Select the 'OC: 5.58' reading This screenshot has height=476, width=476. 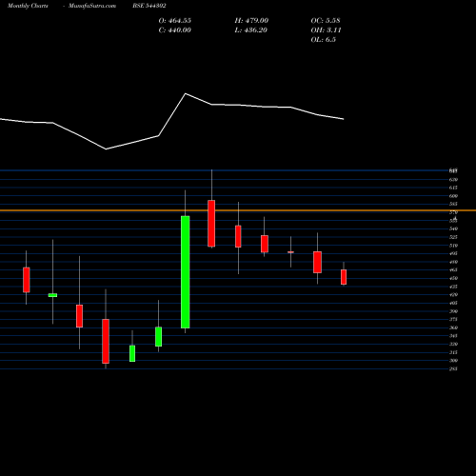click(x=326, y=21)
